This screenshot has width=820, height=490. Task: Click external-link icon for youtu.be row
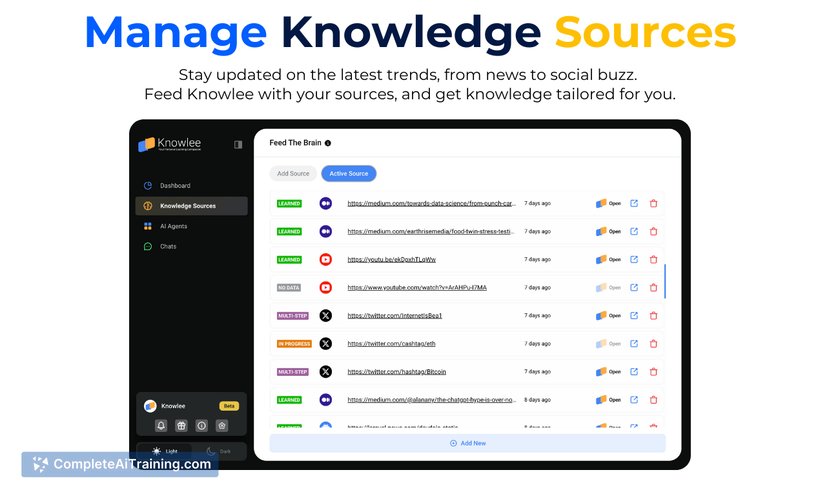click(x=634, y=259)
